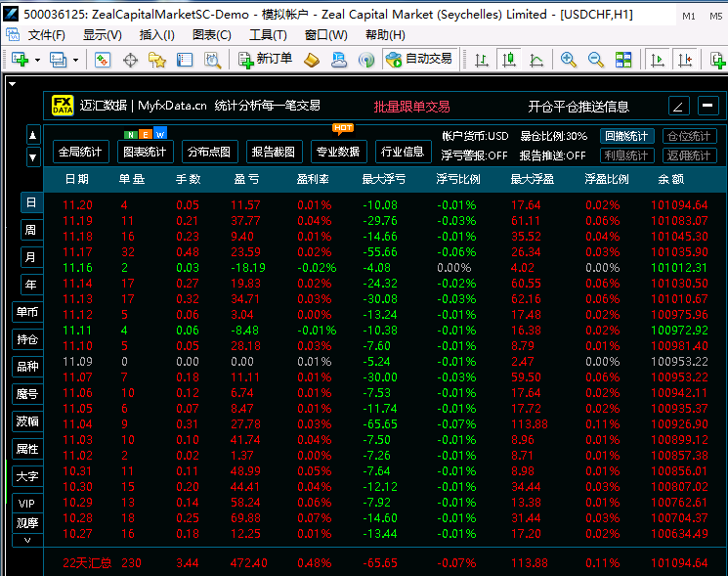728x576 pixels.
Task: Toggle chart auto scroll icon
Action: (x=657, y=60)
